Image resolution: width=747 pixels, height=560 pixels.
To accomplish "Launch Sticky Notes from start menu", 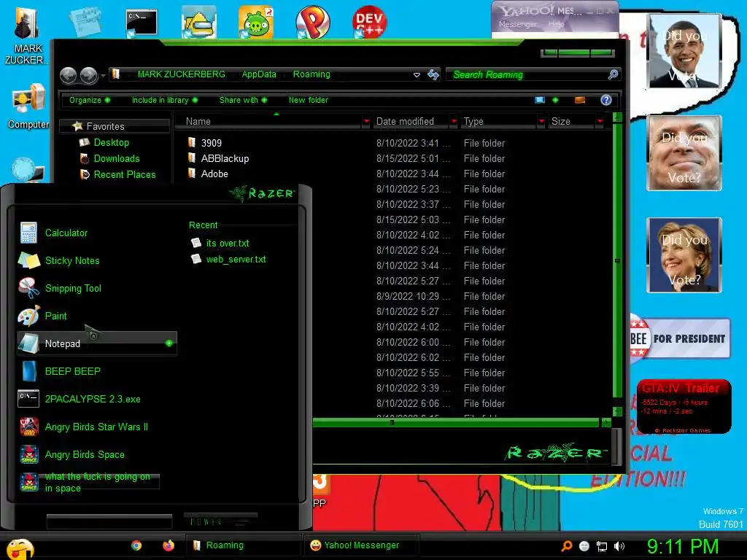I will [72, 260].
